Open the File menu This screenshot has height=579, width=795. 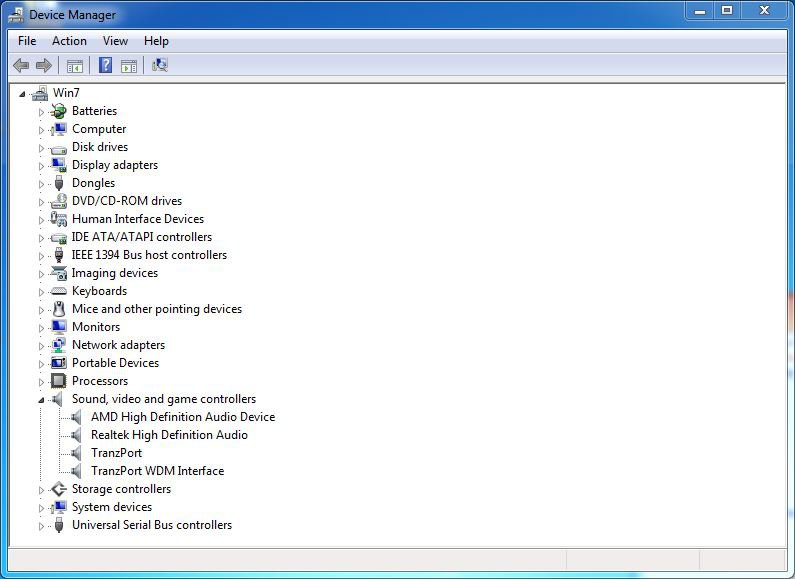coord(27,41)
